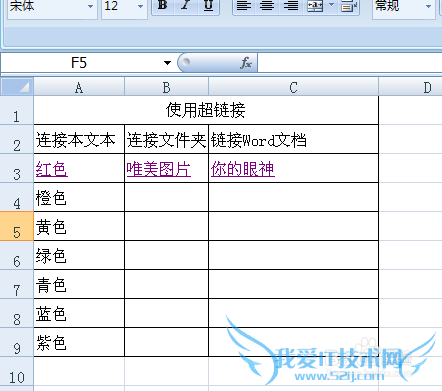This screenshot has width=442, height=391.
Task: Open font size dropdown 12
Action: coord(140,6)
